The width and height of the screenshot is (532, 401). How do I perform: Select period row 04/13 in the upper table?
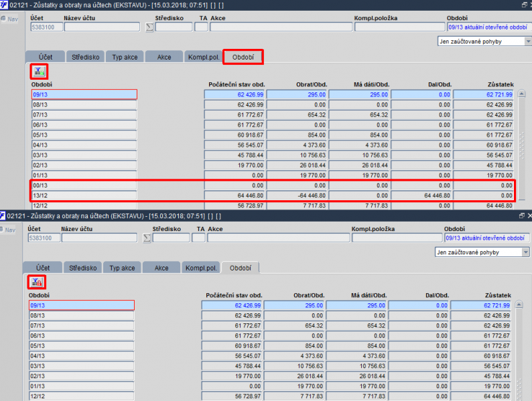pos(84,145)
